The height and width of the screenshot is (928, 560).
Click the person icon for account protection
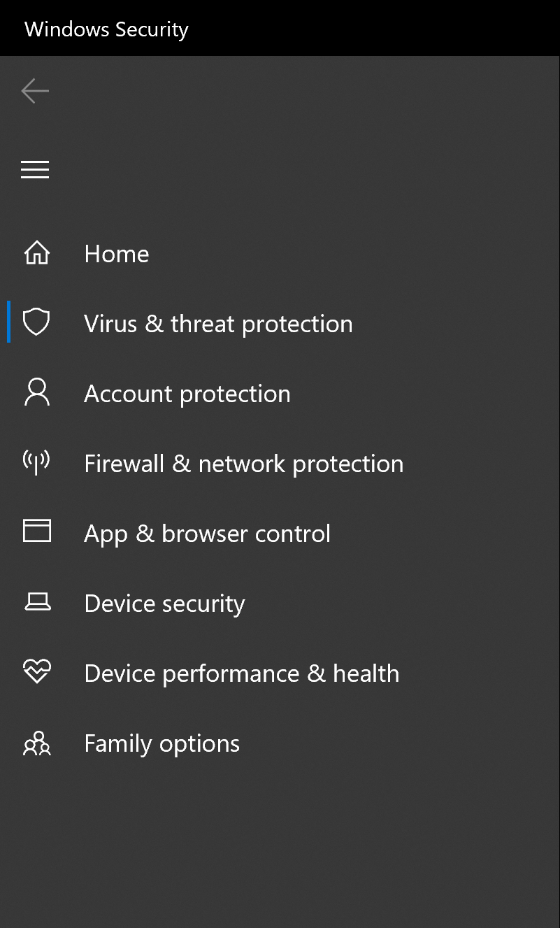click(37, 392)
